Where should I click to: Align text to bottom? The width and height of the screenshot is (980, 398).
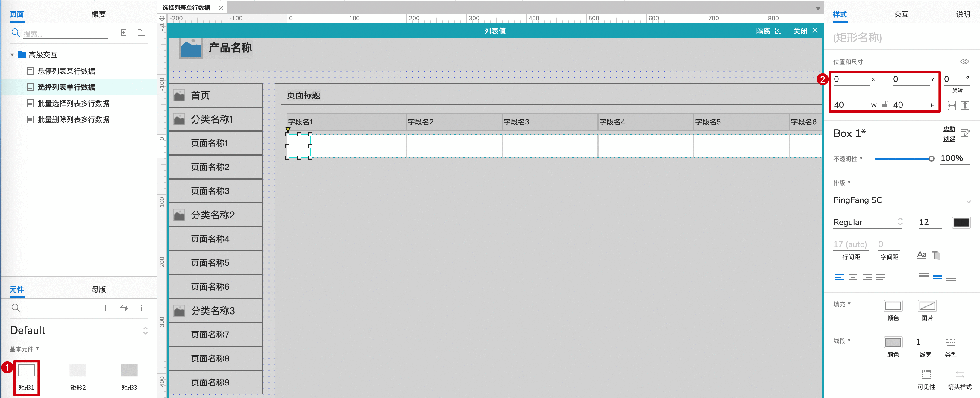click(951, 279)
